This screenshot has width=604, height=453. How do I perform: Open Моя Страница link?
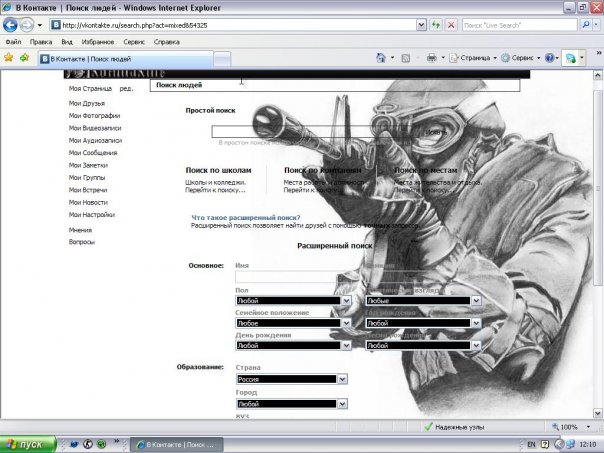[x=90, y=89]
